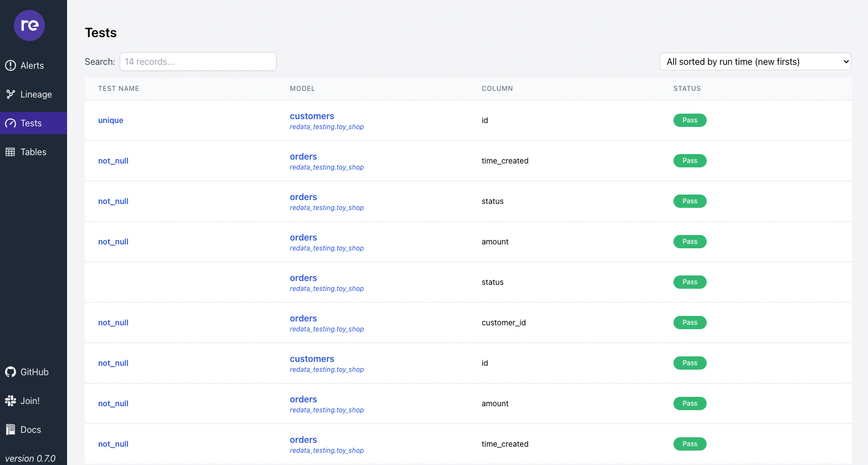Click the Lineage graph icon
Viewport: 868px width, 465px height.
pyautogui.click(x=11, y=94)
